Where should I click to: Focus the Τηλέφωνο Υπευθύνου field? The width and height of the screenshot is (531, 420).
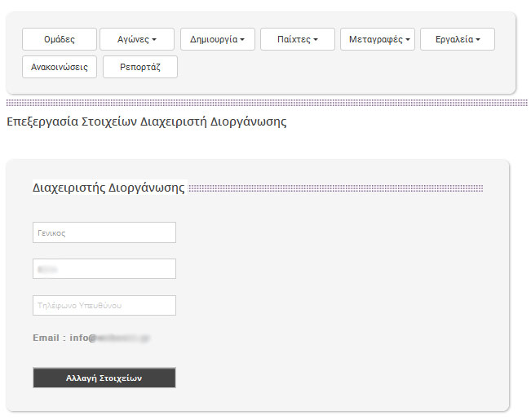[104, 306]
